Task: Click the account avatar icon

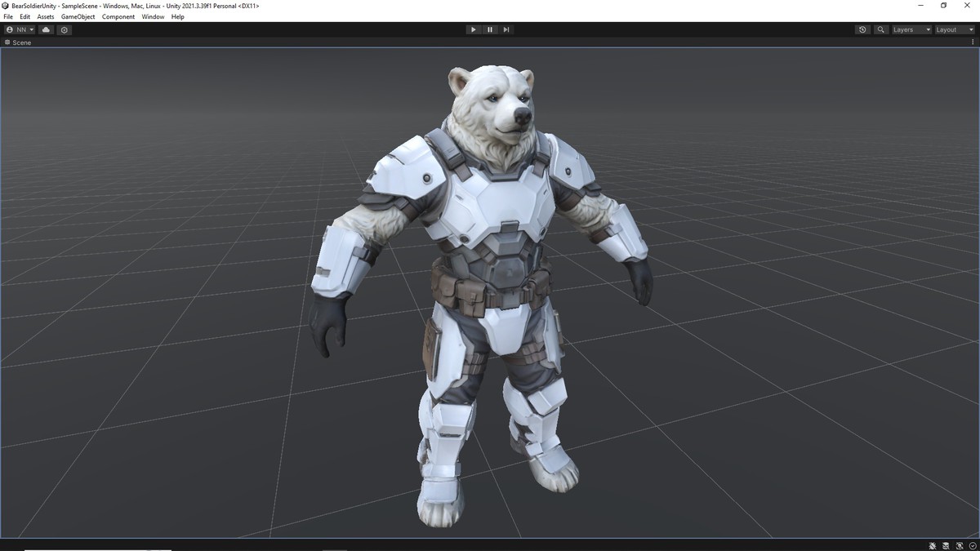Action: 10,29
